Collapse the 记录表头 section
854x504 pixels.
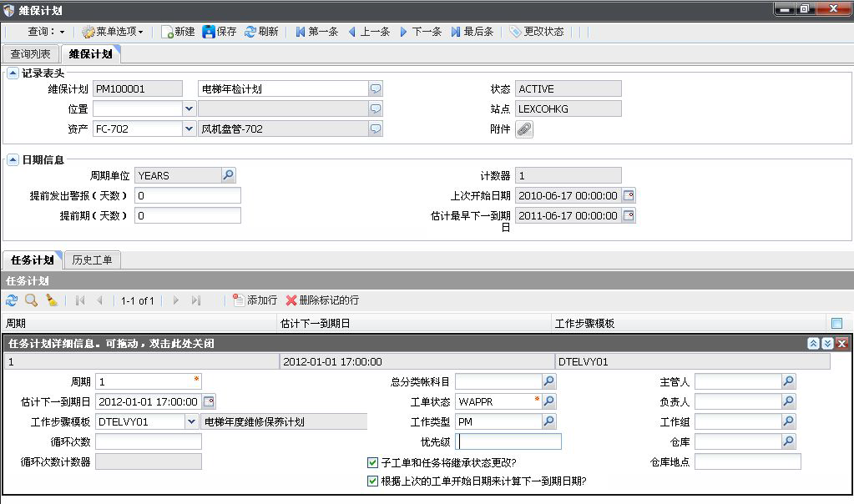click(13, 73)
